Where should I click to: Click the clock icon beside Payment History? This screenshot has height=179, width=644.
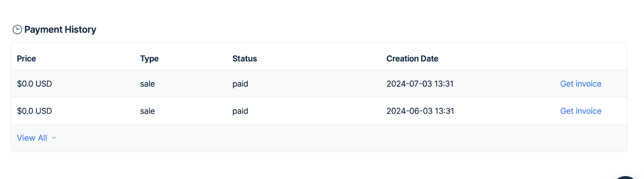tap(17, 29)
